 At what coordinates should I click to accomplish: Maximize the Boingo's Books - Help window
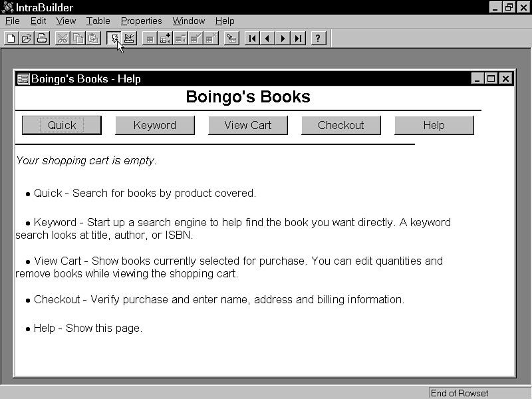[491, 78]
